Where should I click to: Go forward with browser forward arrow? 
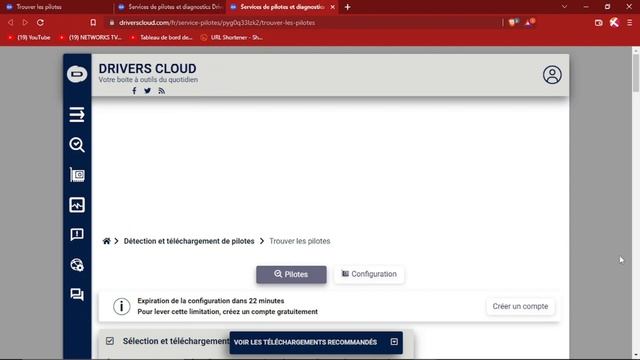[x=25, y=22]
